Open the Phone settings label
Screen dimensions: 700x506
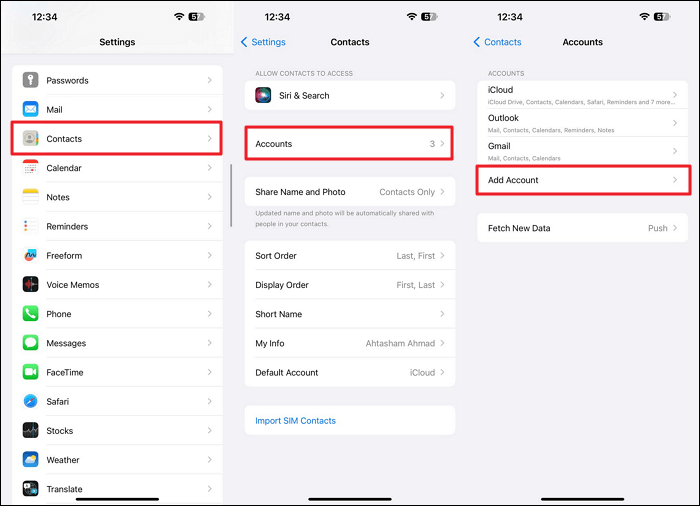point(58,314)
